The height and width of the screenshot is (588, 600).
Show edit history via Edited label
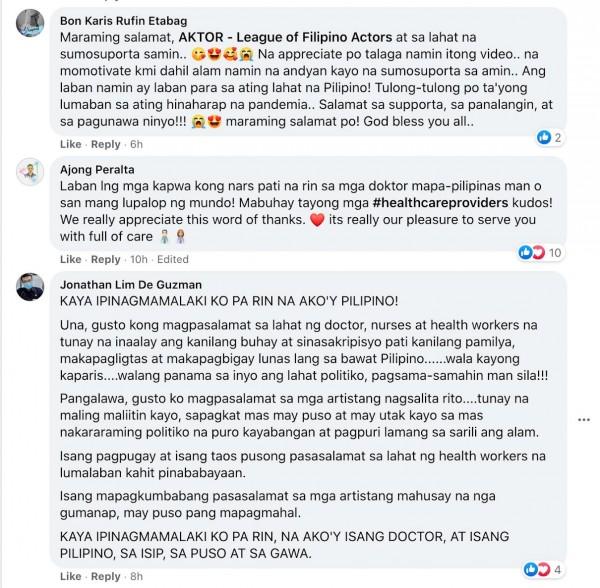[x=173, y=259]
